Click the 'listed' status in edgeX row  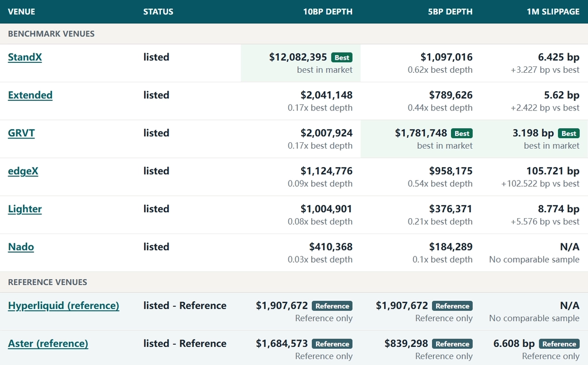(156, 171)
